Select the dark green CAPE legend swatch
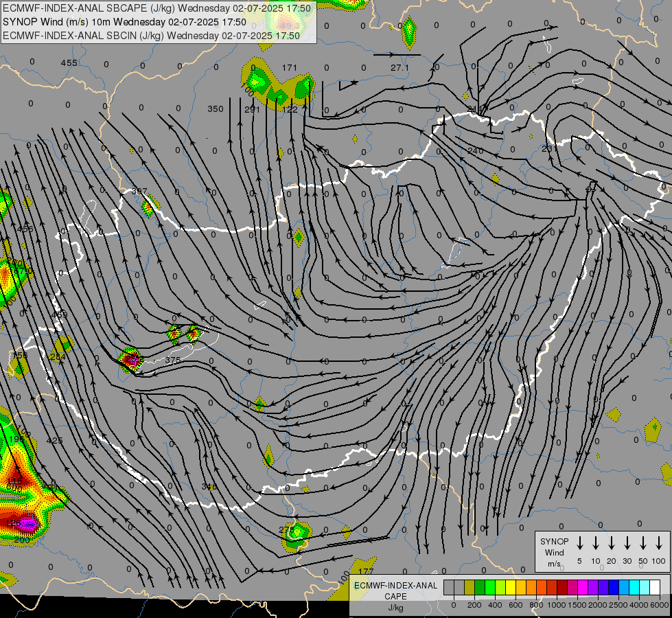 point(480,587)
